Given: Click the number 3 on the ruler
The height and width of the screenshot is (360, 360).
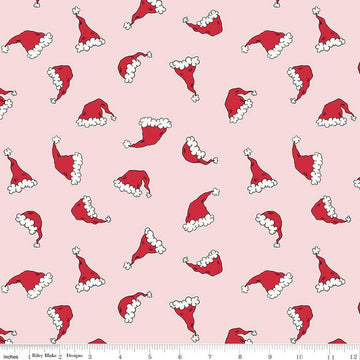Looking at the screenshot, I should tap(90, 357).
